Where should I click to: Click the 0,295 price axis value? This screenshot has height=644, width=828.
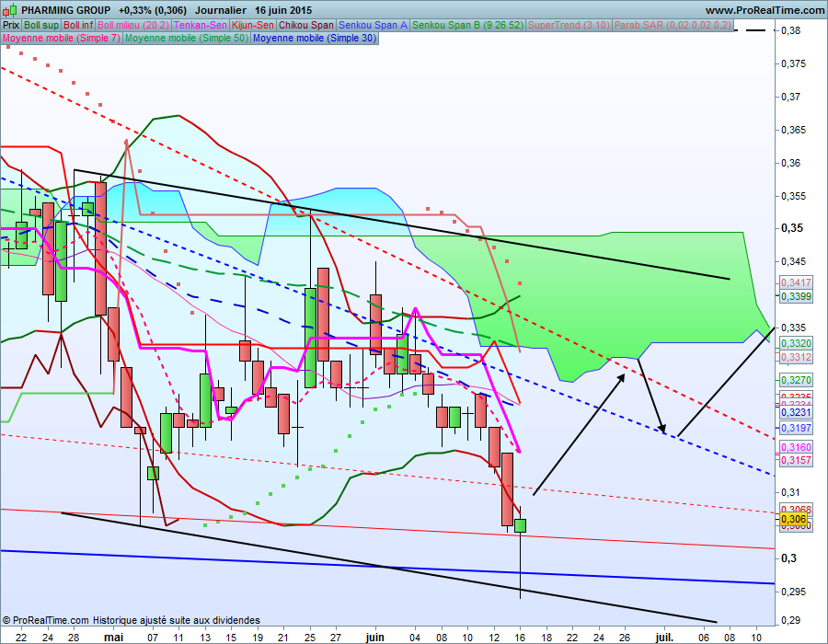pyautogui.click(x=794, y=592)
